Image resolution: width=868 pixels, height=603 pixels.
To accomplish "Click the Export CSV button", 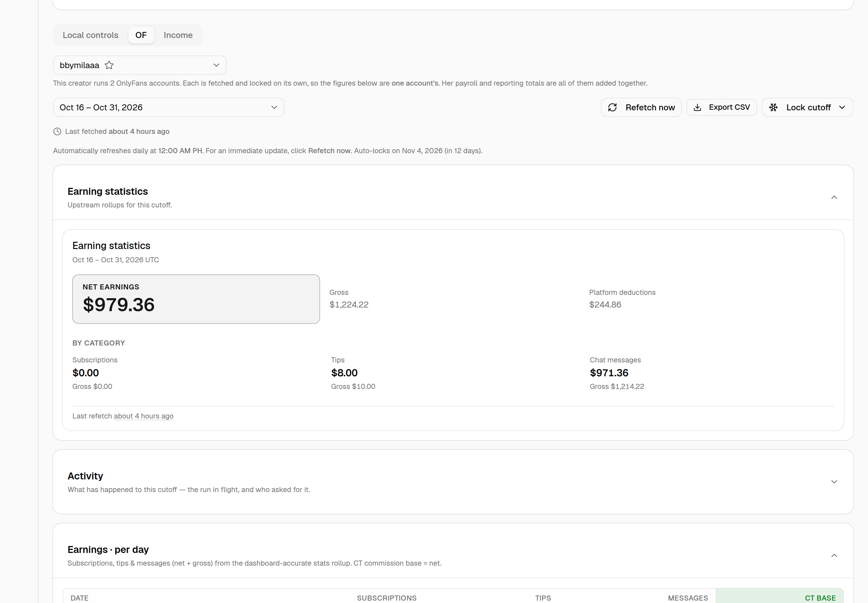I will click(722, 107).
